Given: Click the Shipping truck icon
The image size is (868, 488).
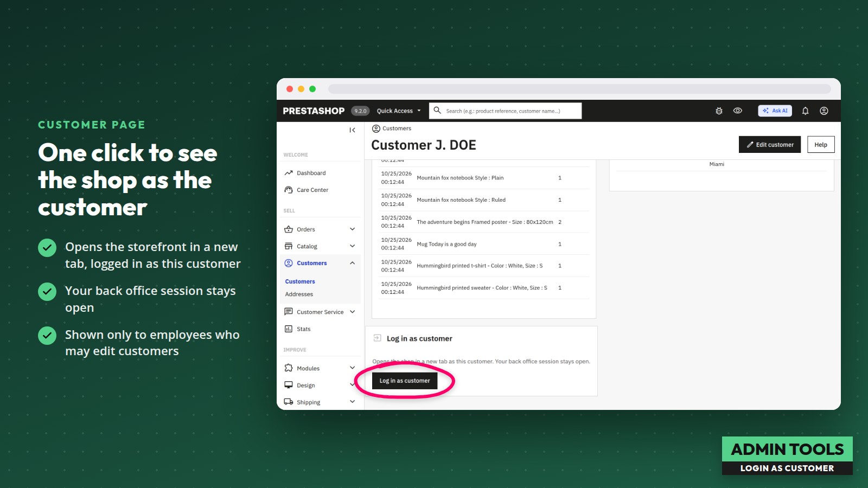Looking at the screenshot, I should (x=289, y=402).
